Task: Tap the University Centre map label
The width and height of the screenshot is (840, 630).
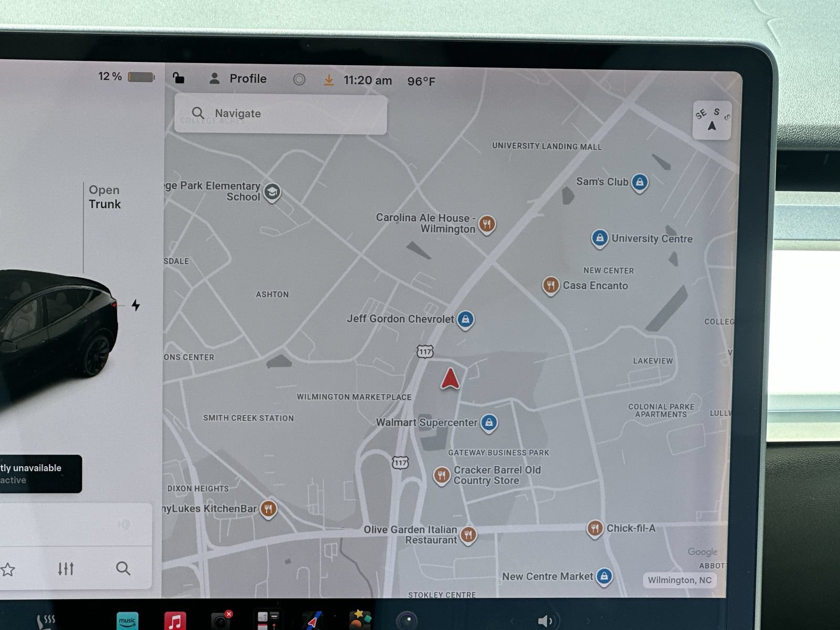Action: (652, 238)
